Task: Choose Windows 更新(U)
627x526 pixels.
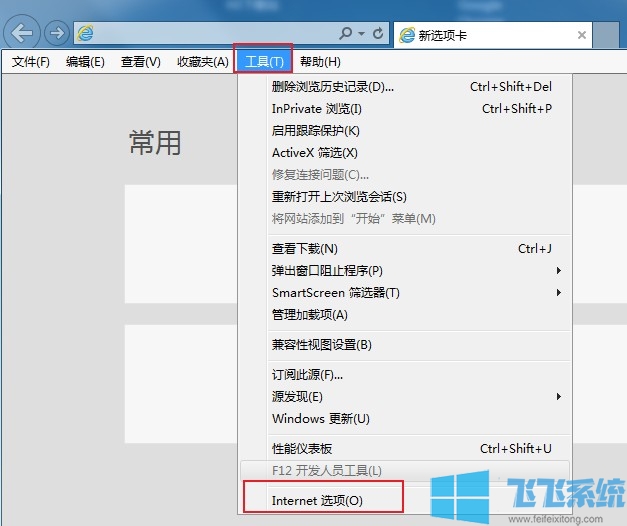Action: pyautogui.click(x=405, y=419)
